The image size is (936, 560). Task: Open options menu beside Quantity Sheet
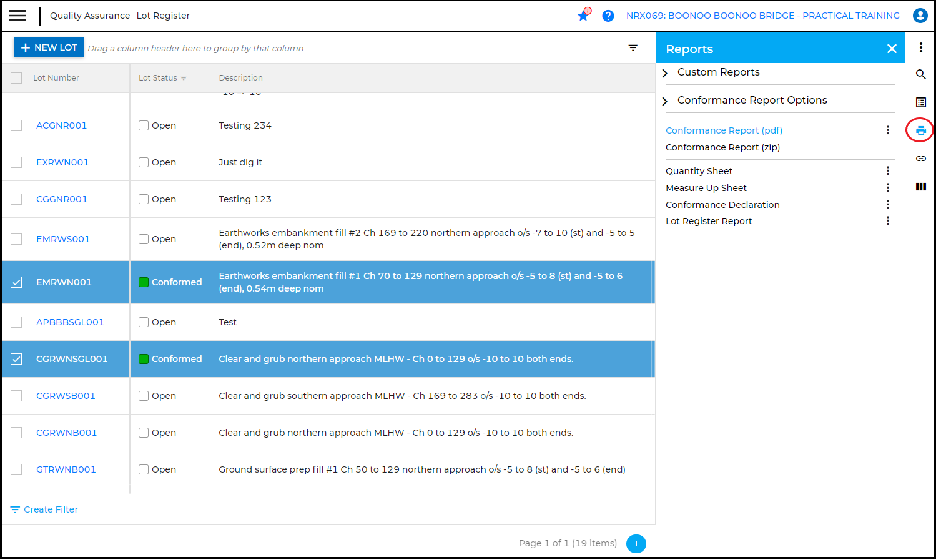pyautogui.click(x=887, y=171)
